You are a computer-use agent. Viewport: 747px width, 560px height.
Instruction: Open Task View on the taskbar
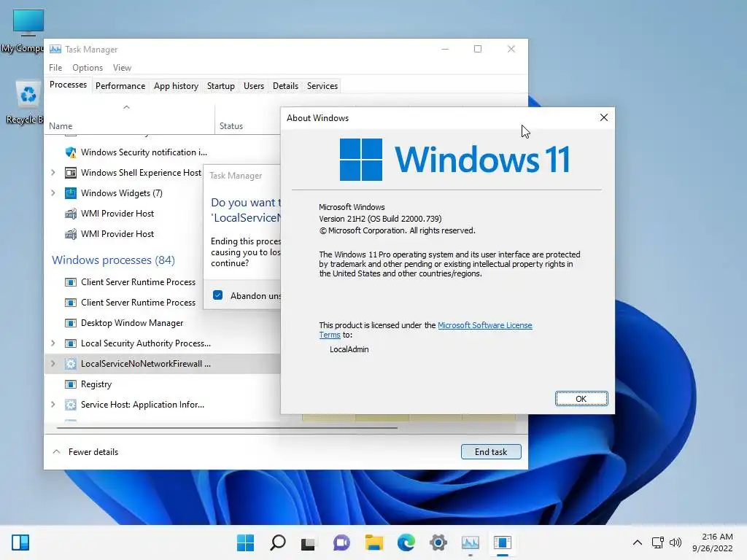tap(309, 542)
